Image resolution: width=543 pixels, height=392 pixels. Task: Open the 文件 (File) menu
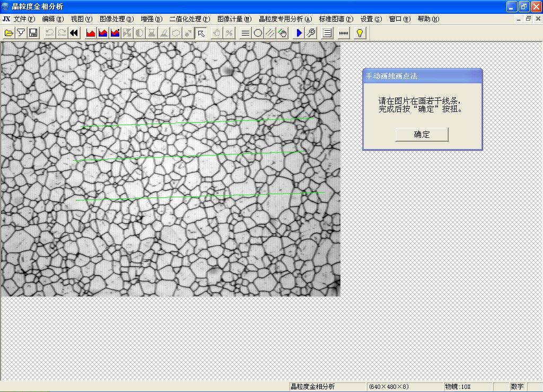[24, 19]
